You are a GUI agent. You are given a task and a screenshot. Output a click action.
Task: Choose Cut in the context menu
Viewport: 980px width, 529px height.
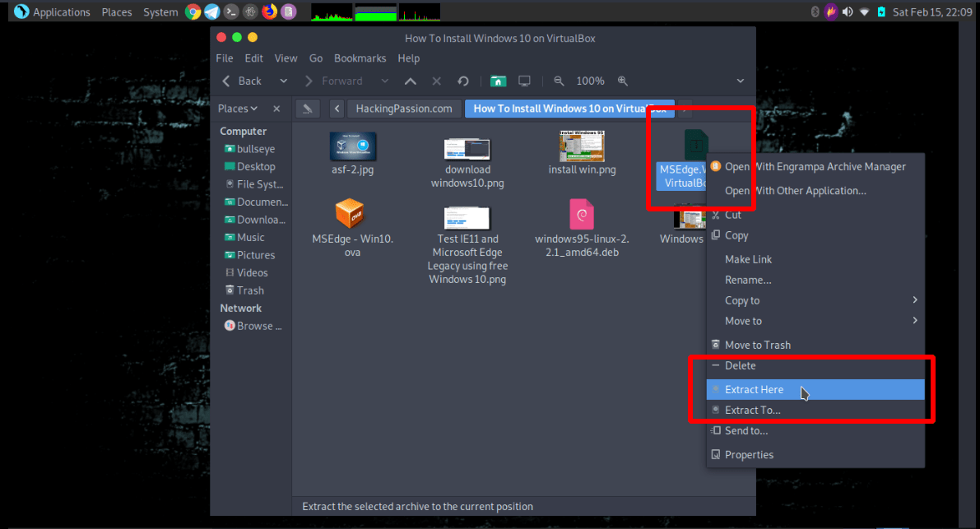tap(815, 215)
